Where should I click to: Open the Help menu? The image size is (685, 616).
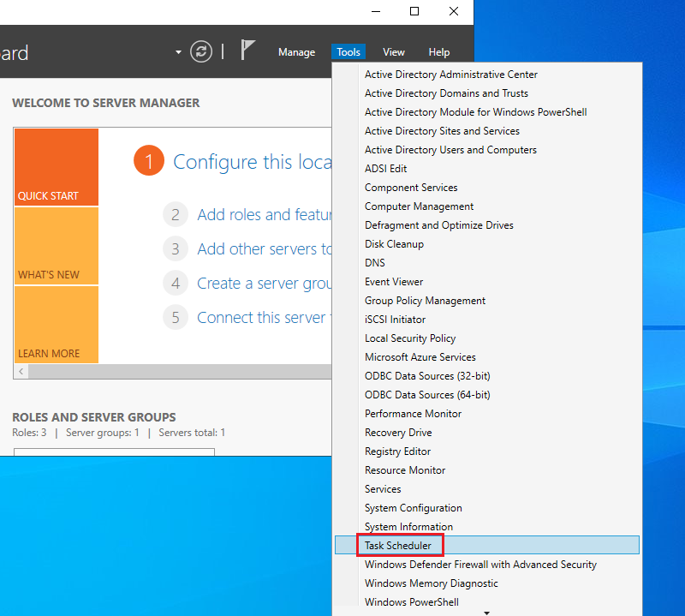click(438, 52)
